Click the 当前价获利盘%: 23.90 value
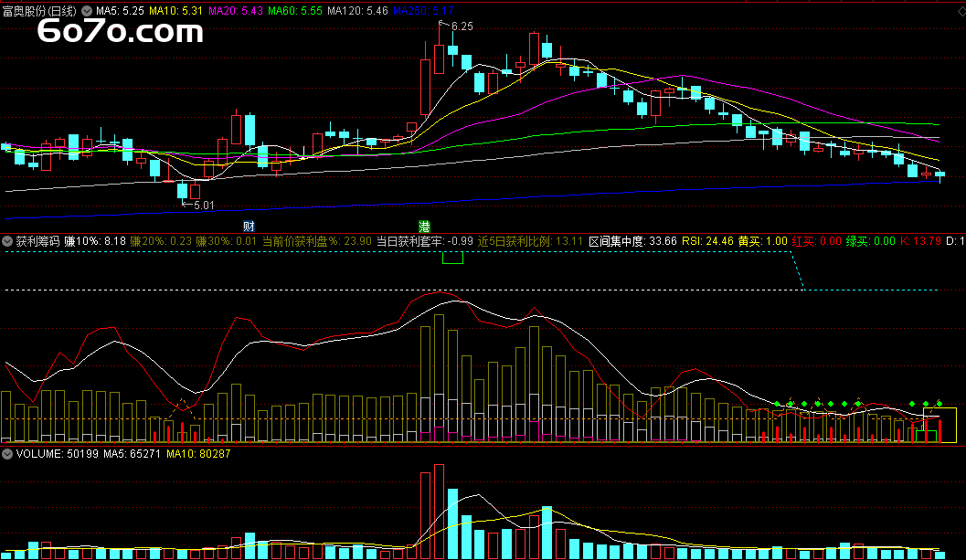Screen dimensions: 966x560 click(316, 241)
